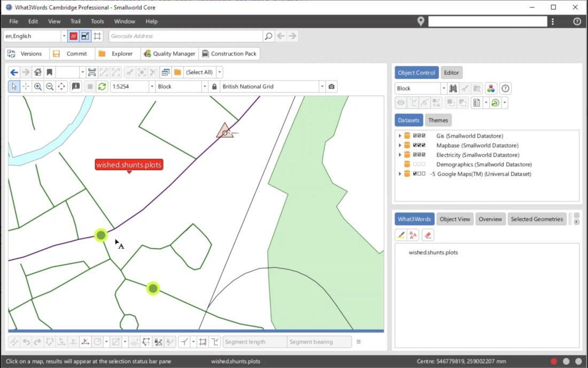
Task: Open the en,English language dropdown
Action: (64, 36)
